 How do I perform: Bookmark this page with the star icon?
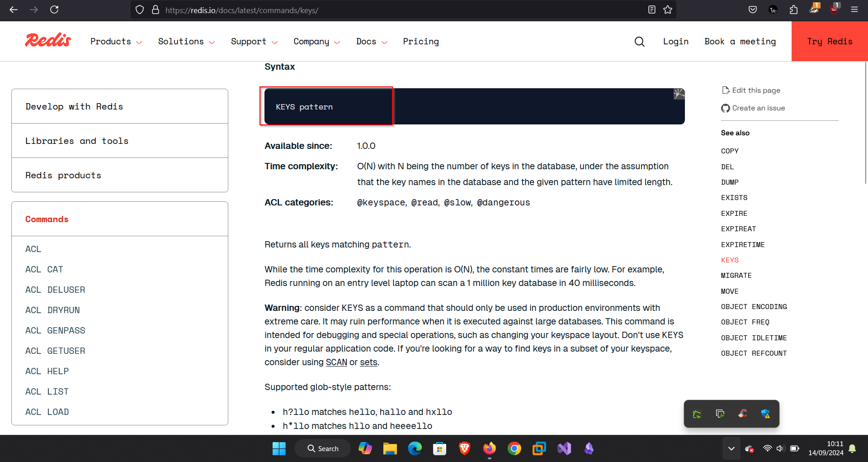[668, 10]
